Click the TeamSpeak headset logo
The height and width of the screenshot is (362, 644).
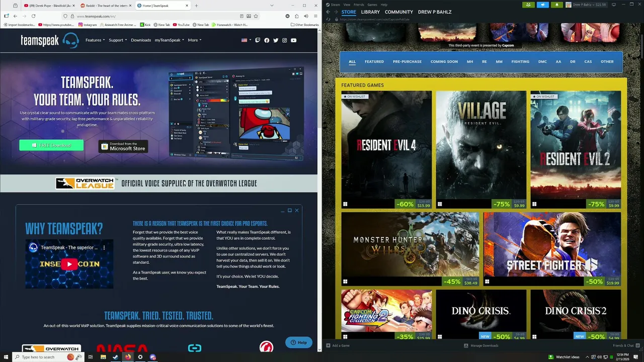pos(71,40)
